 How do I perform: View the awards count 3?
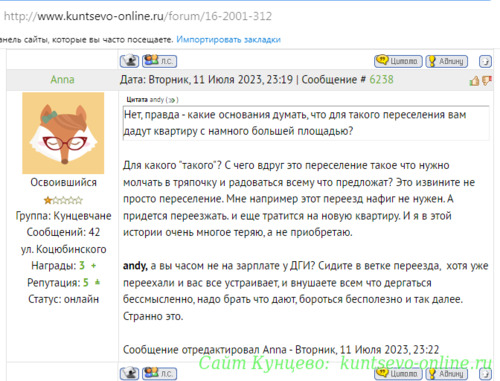tap(82, 266)
